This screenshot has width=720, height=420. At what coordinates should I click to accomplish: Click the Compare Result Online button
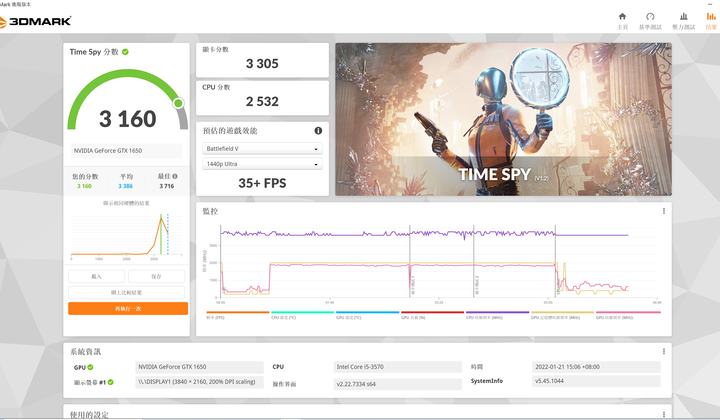point(126,292)
